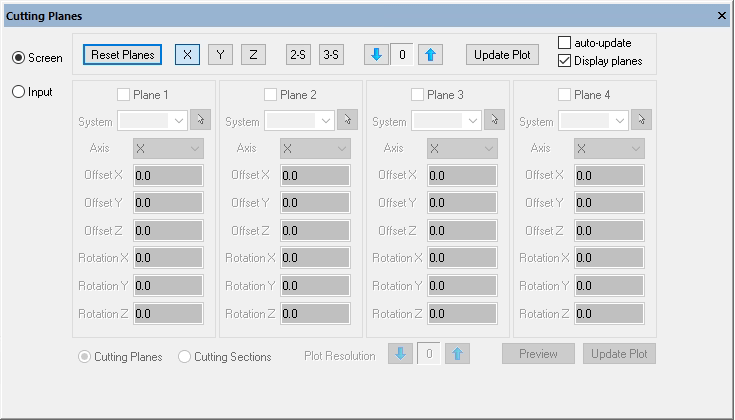Click the blue down arrow beside Update Plot
The image size is (735, 420).
376,55
